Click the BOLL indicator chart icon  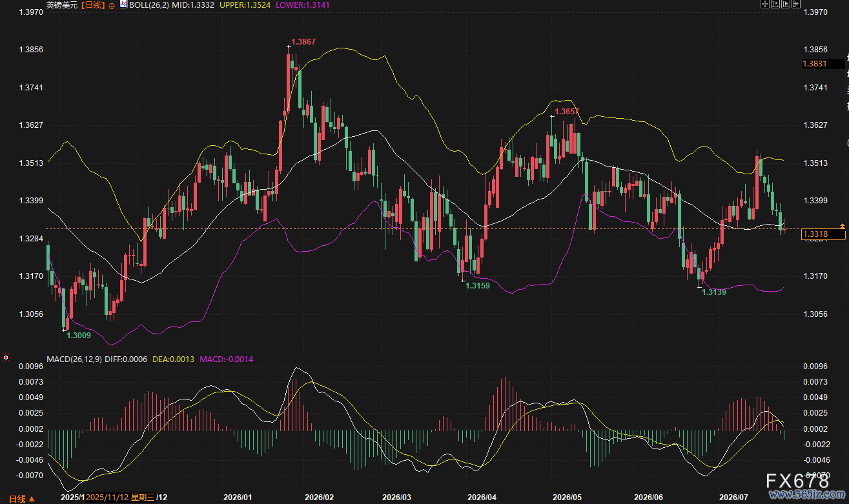(123, 5)
